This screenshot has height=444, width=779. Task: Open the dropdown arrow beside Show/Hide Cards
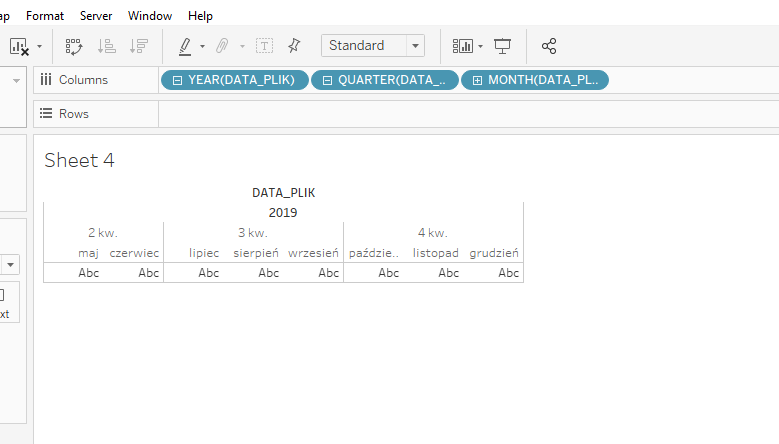click(481, 46)
